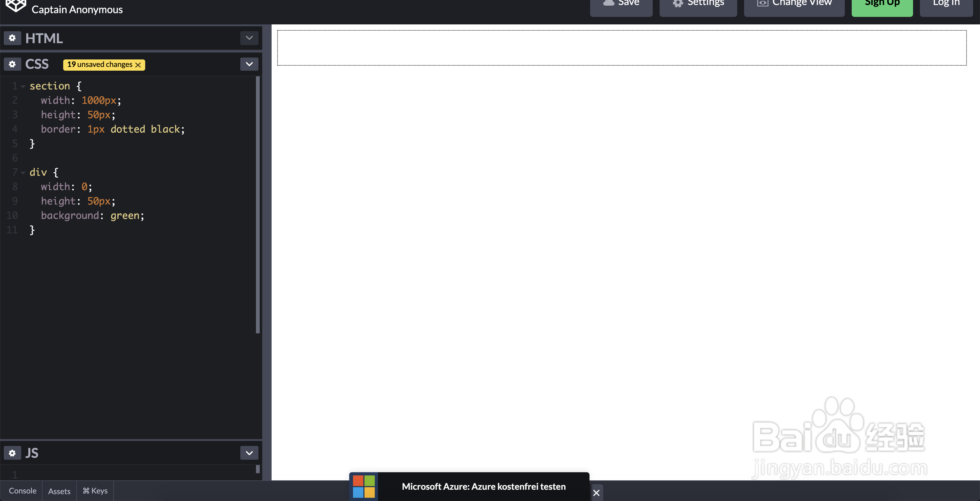Viewport: 980px width, 501px height.
Task: Open CSS panel settings gear
Action: (x=12, y=64)
